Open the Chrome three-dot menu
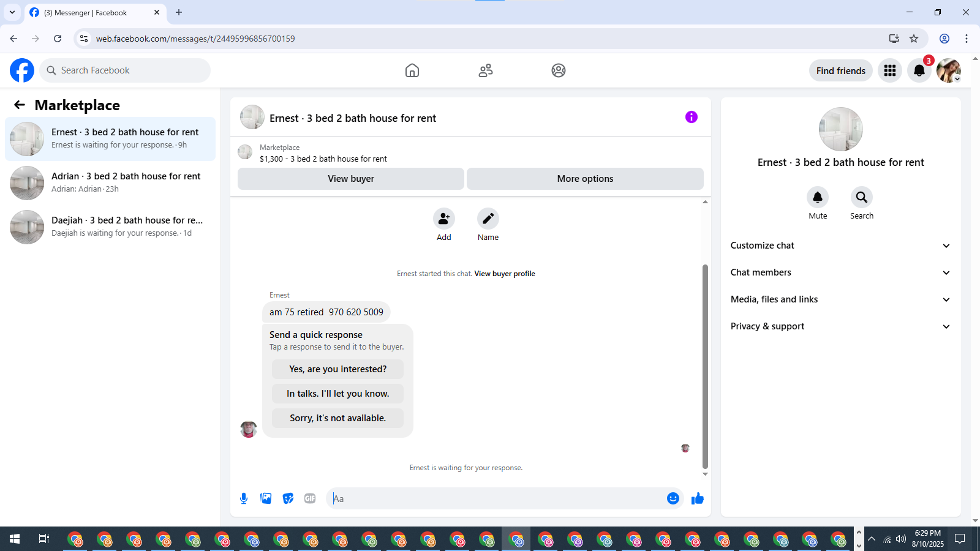This screenshot has height=551, width=980. click(x=967, y=39)
